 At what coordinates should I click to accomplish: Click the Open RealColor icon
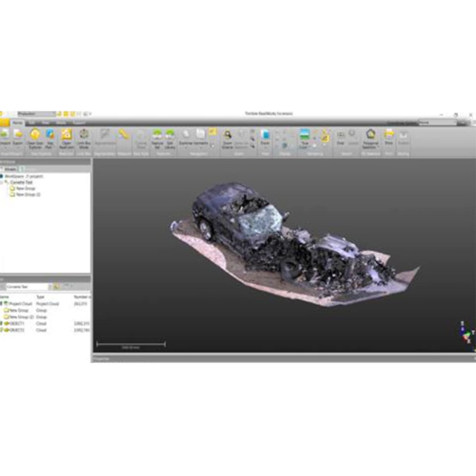point(66,135)
